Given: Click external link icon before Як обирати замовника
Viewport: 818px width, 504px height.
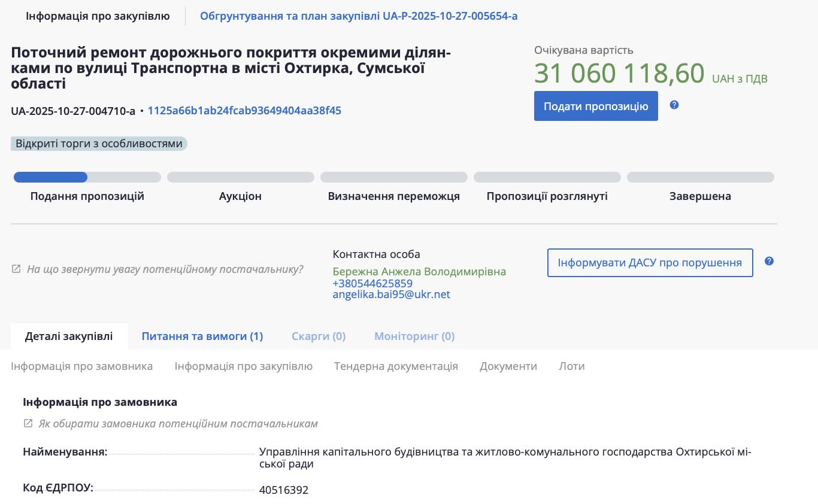Looking at the screenshot, I should coord(28,424).
